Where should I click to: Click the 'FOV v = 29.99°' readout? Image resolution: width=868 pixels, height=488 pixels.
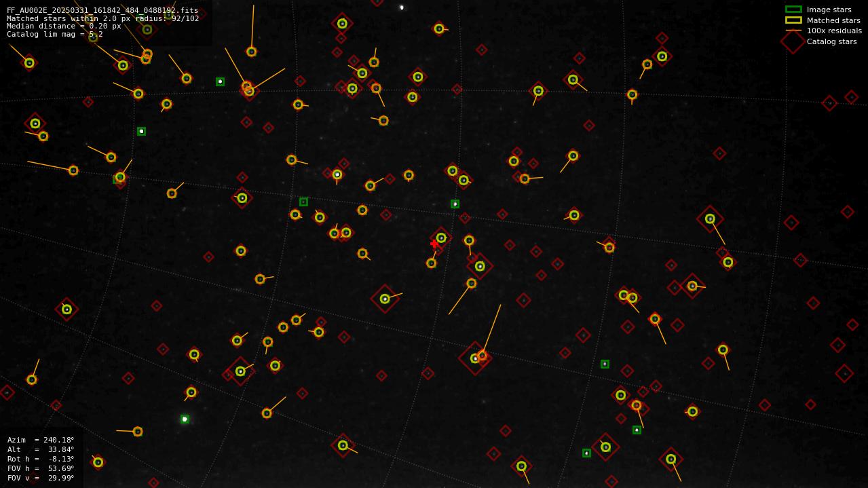(x=41, y=478)
